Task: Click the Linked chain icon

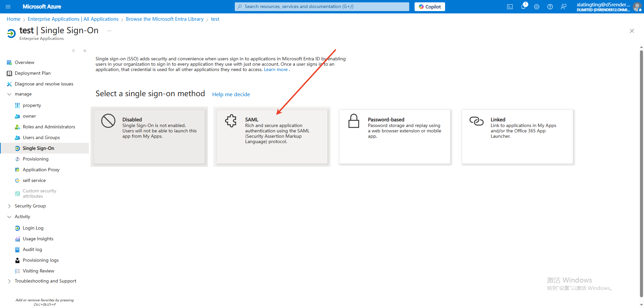Action: click(x=476, y=121)
